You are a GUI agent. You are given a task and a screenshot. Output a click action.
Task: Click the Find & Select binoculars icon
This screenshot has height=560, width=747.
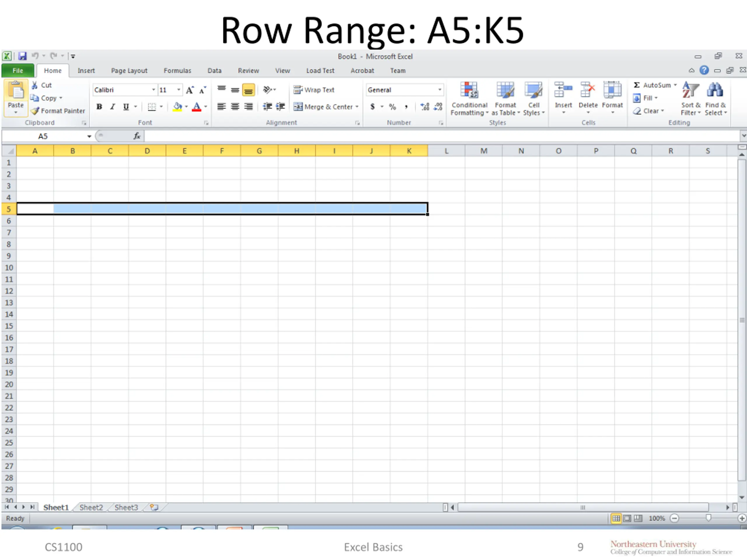(715, 90)
